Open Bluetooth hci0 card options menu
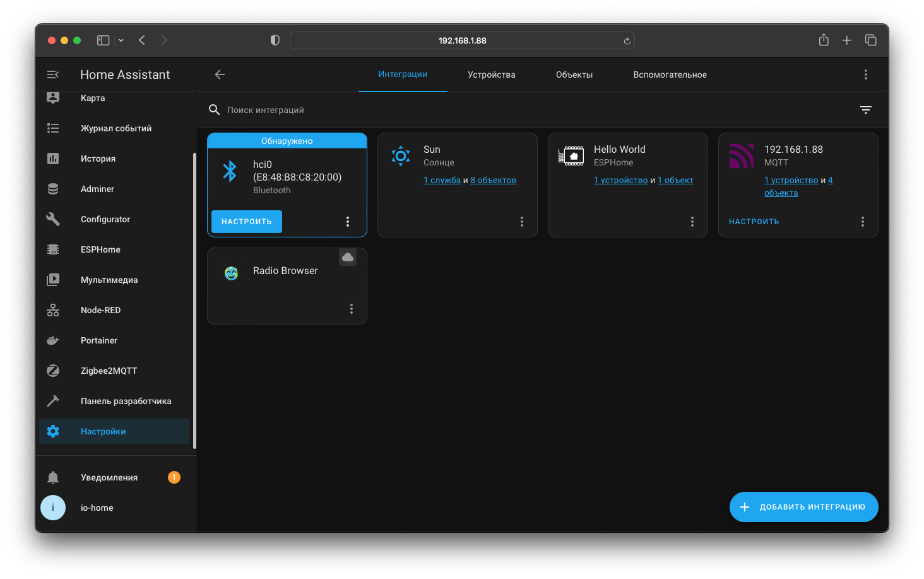Image resolution: width=924 pixels, height=579 pixels. (x=348, y=222)
